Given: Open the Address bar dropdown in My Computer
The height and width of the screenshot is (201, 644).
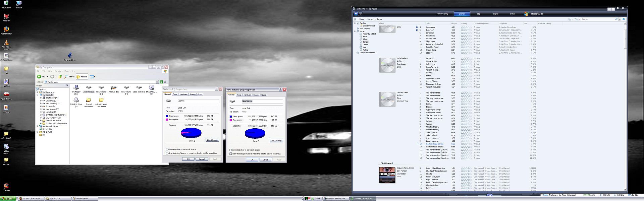Looking at the screenshot, I should tap(157, 82).
